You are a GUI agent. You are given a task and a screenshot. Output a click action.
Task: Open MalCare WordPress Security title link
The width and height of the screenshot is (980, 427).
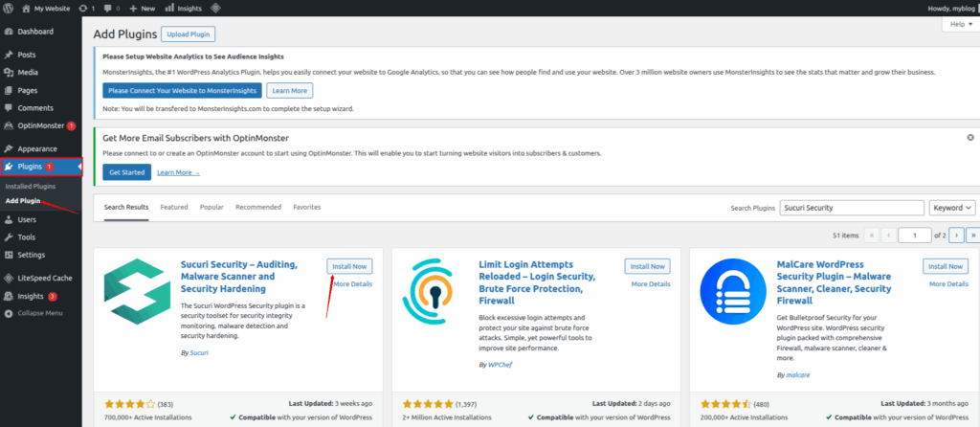[835, 282]
